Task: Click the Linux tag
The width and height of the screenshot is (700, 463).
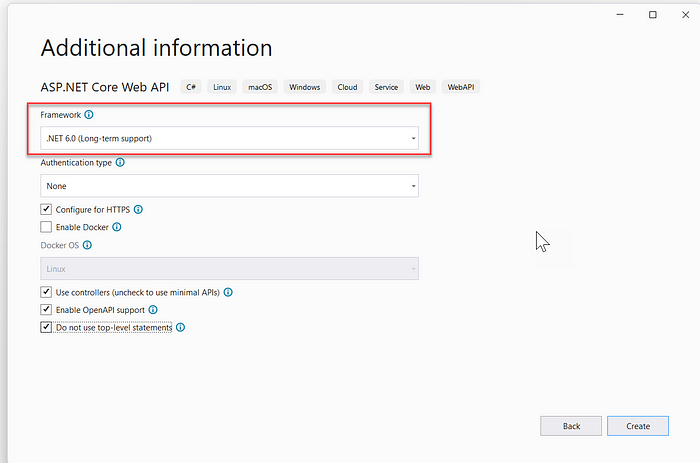Action: (222, 87)
